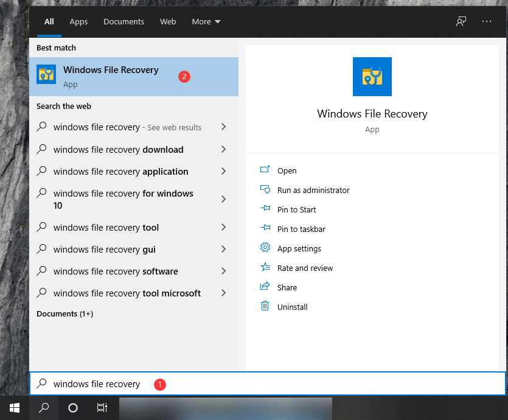Expand arrow for 'windows file recovery software'
508x420 pixels.
tap(224, 271)
